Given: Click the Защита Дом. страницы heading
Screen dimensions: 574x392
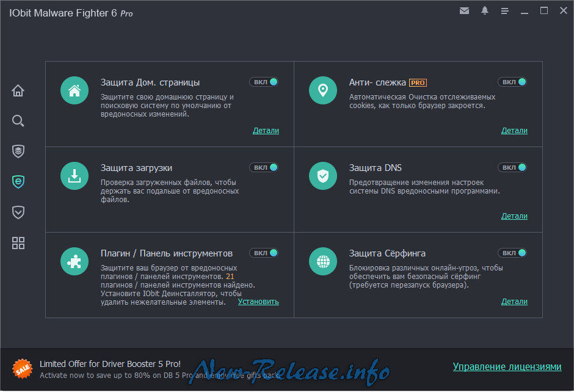Looking at the screenshot, I should [x=150, y=82].
